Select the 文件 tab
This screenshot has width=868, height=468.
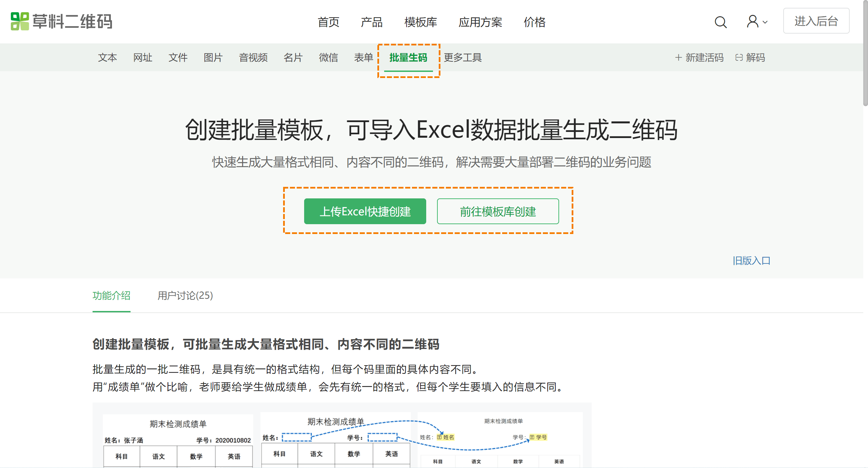[178, 58]
